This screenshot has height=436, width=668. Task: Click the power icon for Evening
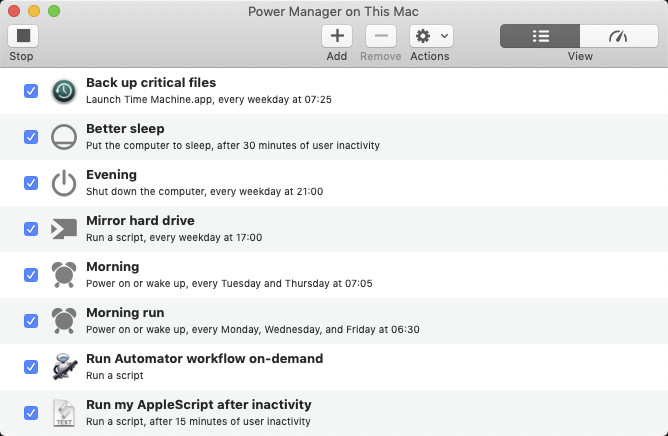click(x=64, y=183)
